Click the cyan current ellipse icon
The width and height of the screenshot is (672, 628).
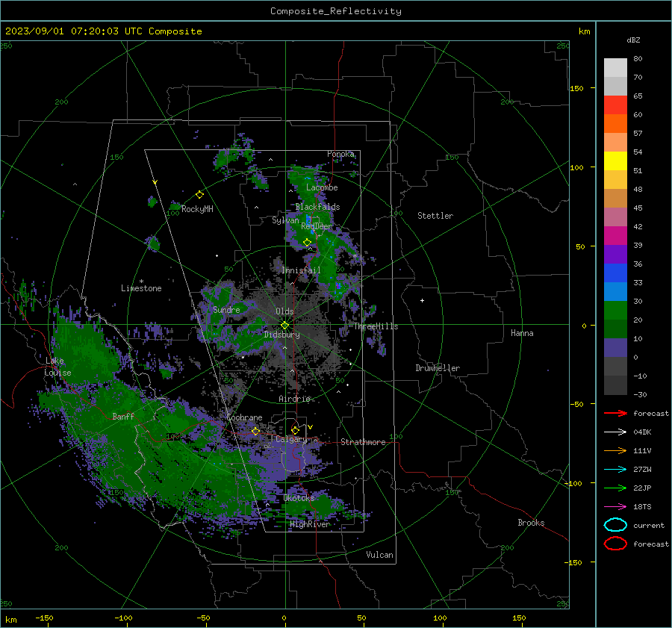[615, 525]
